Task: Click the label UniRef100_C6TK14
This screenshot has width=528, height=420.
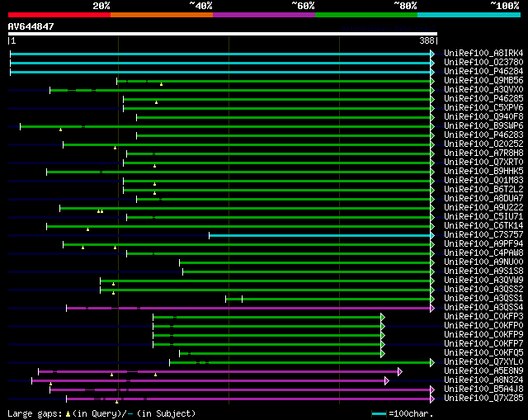Action: 483,226
